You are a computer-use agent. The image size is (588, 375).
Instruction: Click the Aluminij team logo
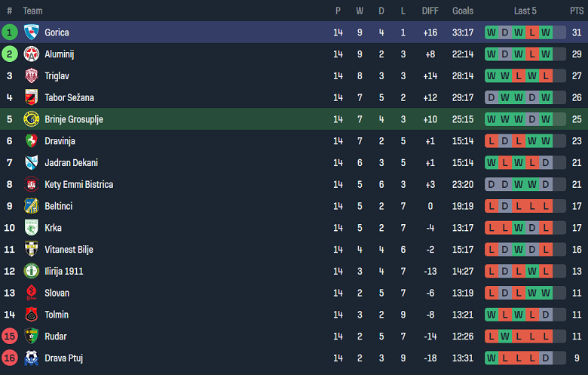click(x=31, y=54)
